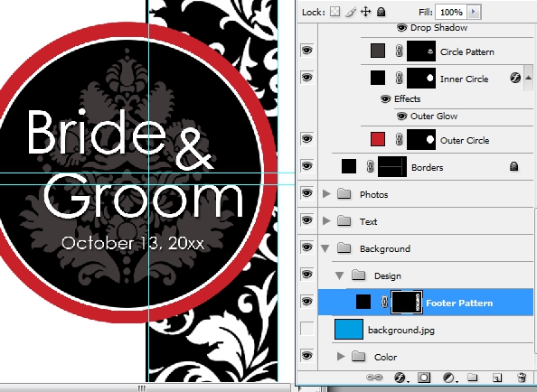Click the lock position move icon

coord(366,13)
